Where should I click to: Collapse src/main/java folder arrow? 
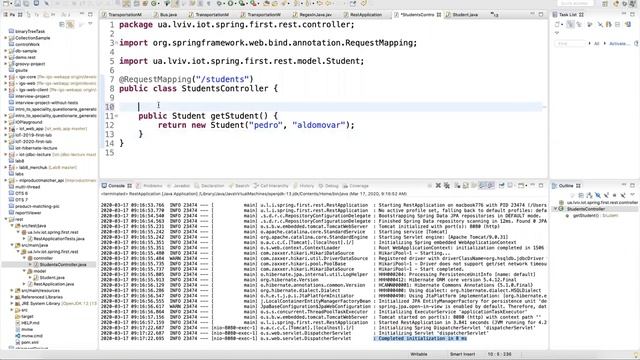12,245
